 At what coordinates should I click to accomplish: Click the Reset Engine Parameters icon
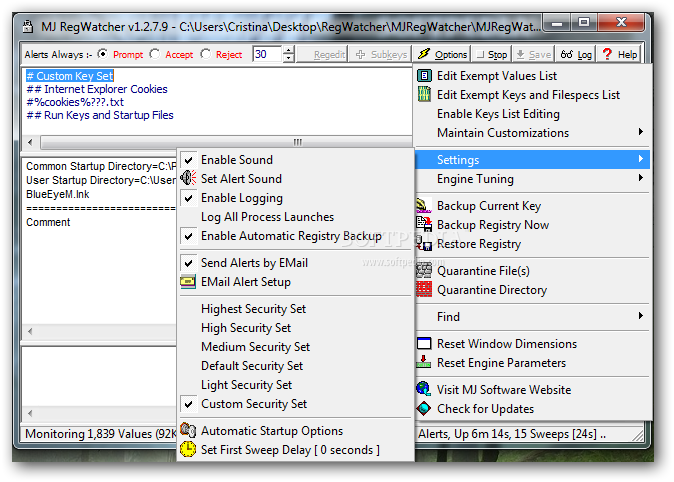[424, 362]
